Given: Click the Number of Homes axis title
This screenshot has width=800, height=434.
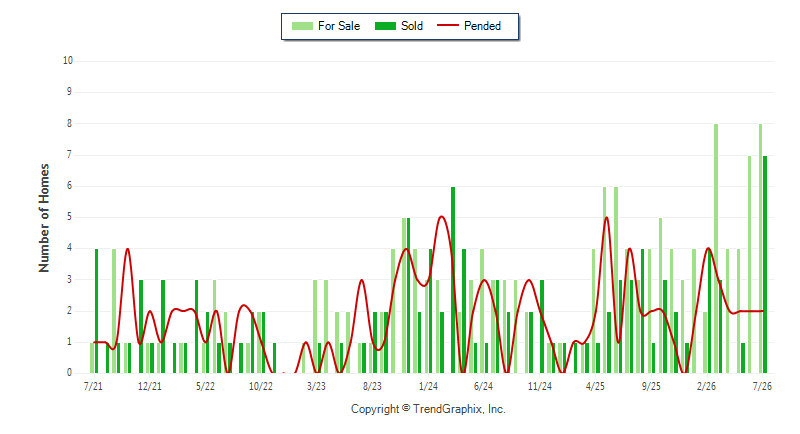Looking at the screenshot, I should (44, 218).
